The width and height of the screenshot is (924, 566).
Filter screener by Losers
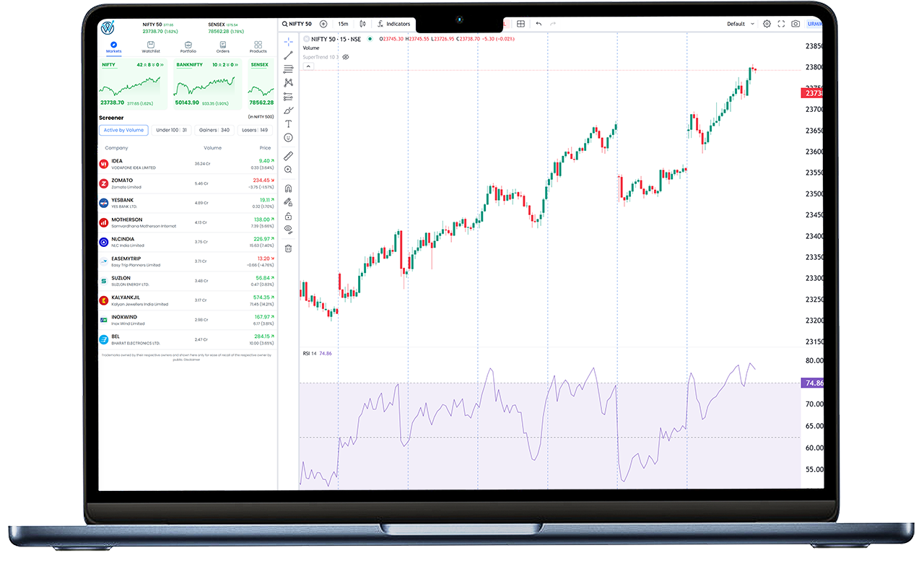tap(255, 130)
